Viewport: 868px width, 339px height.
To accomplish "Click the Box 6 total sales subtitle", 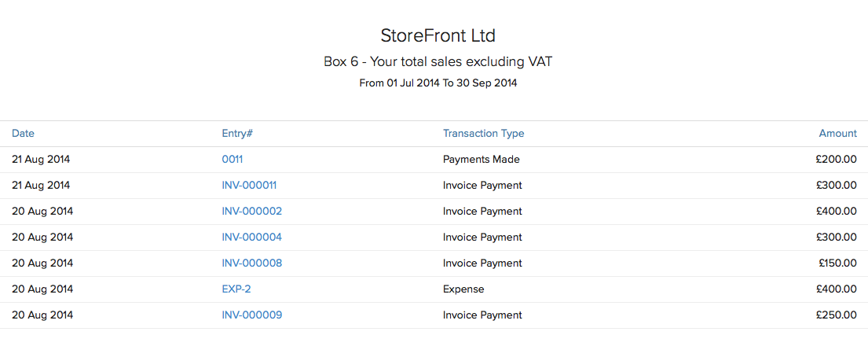I will 438,61.
